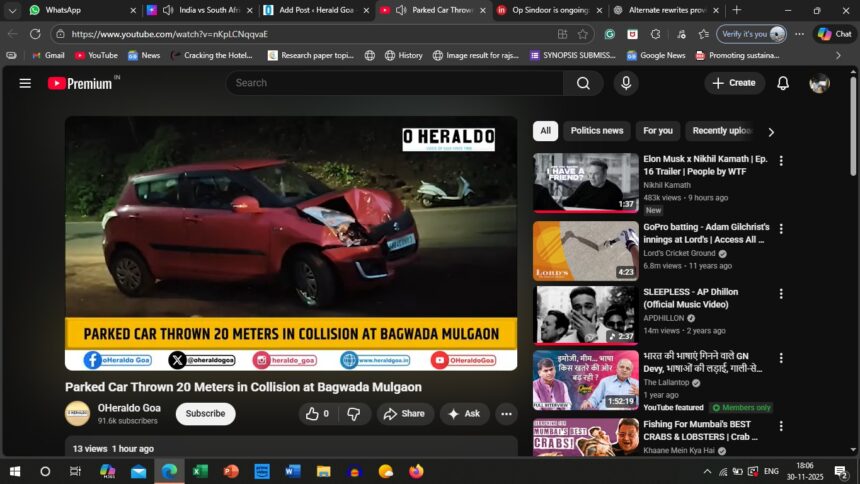Open GoPro batting Adam Gilchrist thumbnail

click(x=586, y=251)
